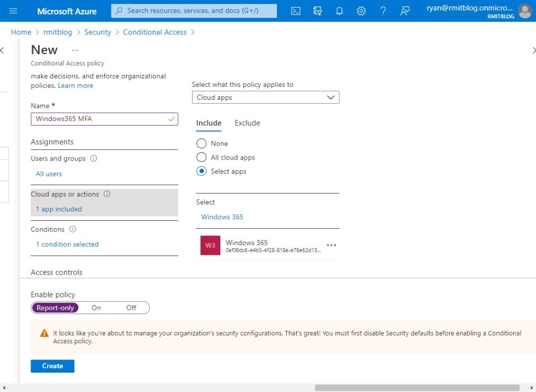This screenshot has height=392, width=536.
Task: Open the All users assignment link
Action: (49, 174)
